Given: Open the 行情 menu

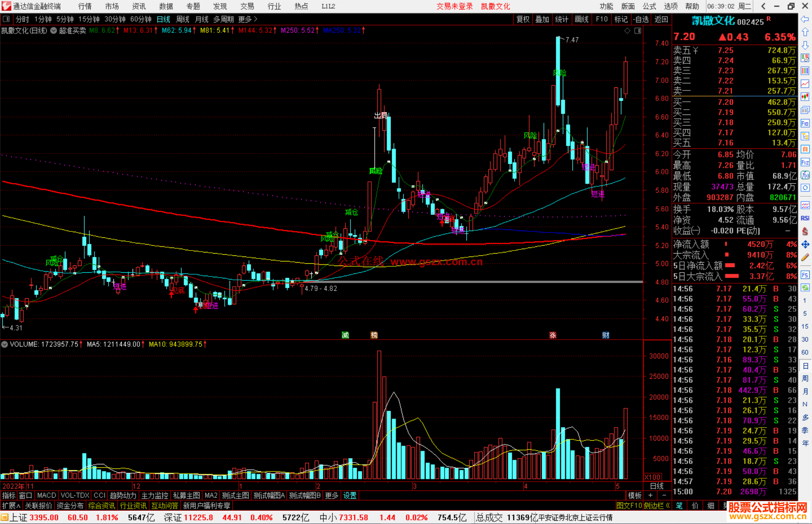Looking at the screenshot, I should 85,6.
